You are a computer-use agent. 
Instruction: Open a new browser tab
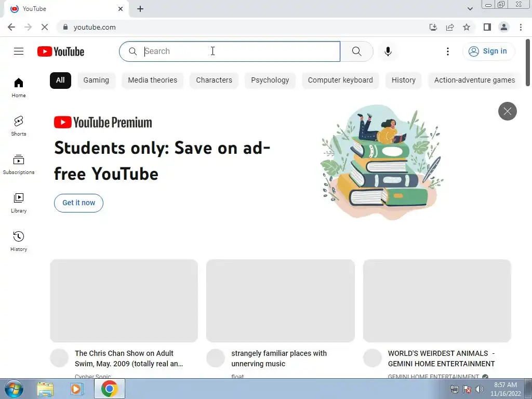pyautogui.click(x=140, y=9)
